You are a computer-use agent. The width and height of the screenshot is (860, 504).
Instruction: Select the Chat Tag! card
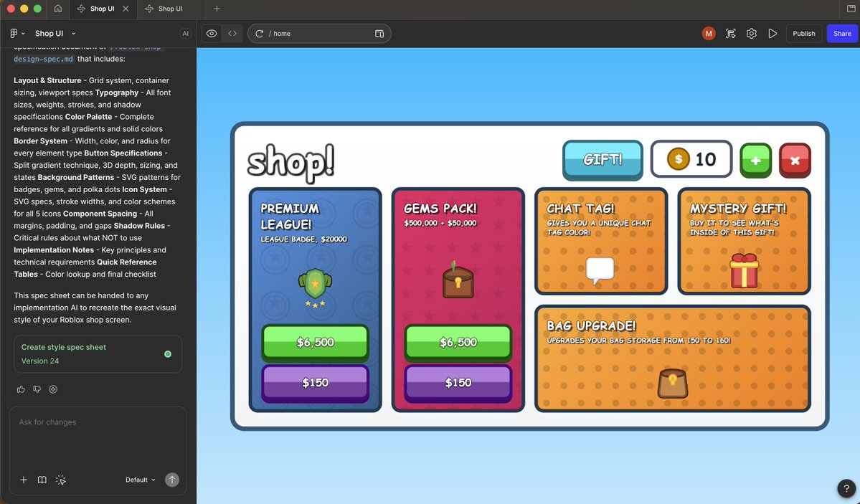point(601,242)
